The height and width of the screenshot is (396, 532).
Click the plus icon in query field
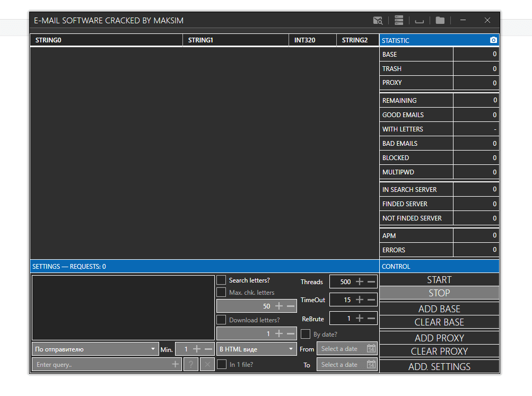click(x=176, y=364)
